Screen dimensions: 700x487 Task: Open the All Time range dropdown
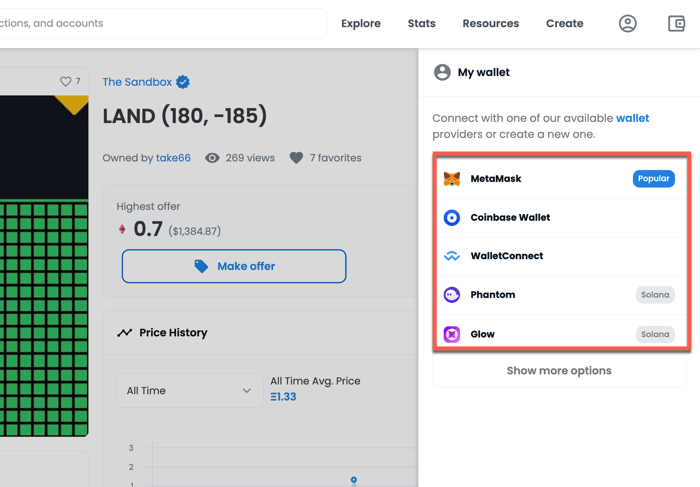(189, 390)
